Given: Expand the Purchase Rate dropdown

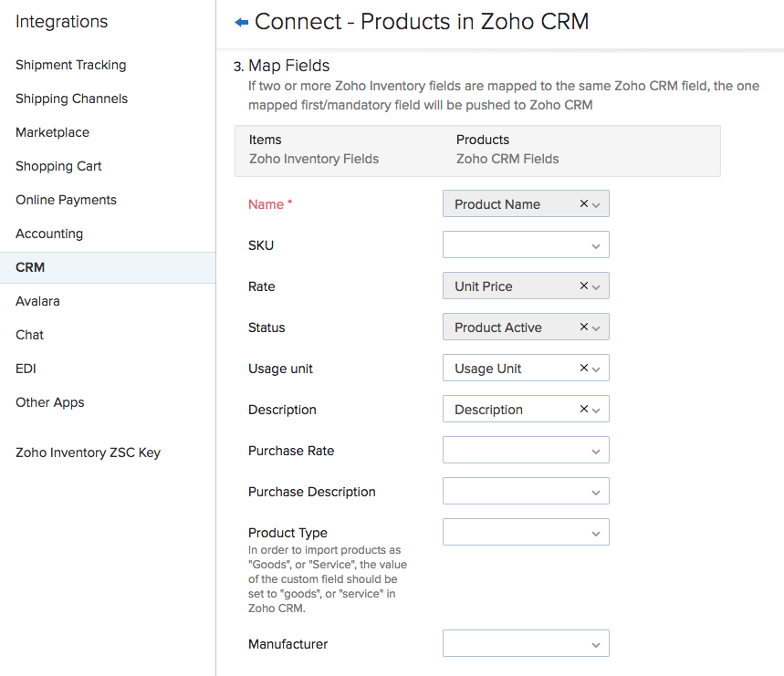Looking at the screenshot, I should coord(526,451).
